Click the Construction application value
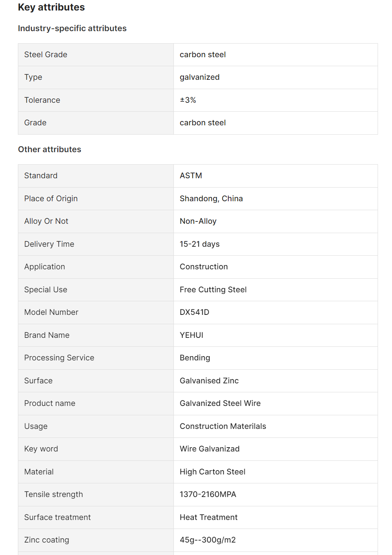Viewport: 392px width, 555px height. 204,267
